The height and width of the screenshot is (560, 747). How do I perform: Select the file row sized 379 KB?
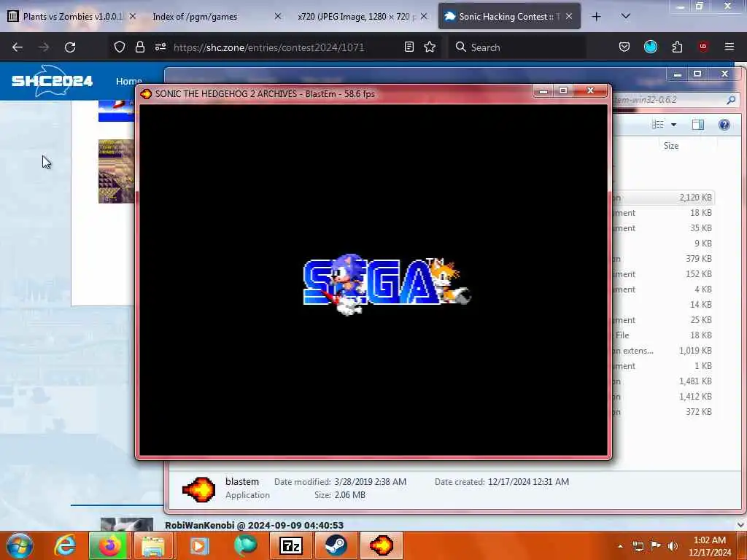[x=663, y=259]
